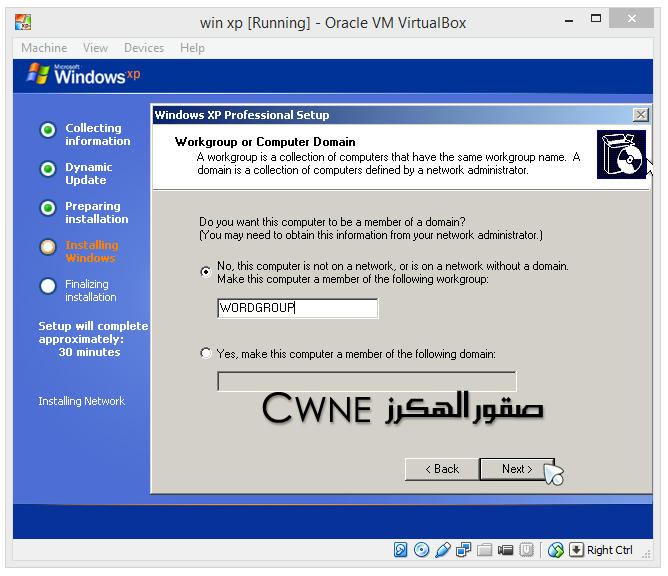Click the optical disc icon in status bar
Screen dimensions: 668x576
click(x=421, y=550)
